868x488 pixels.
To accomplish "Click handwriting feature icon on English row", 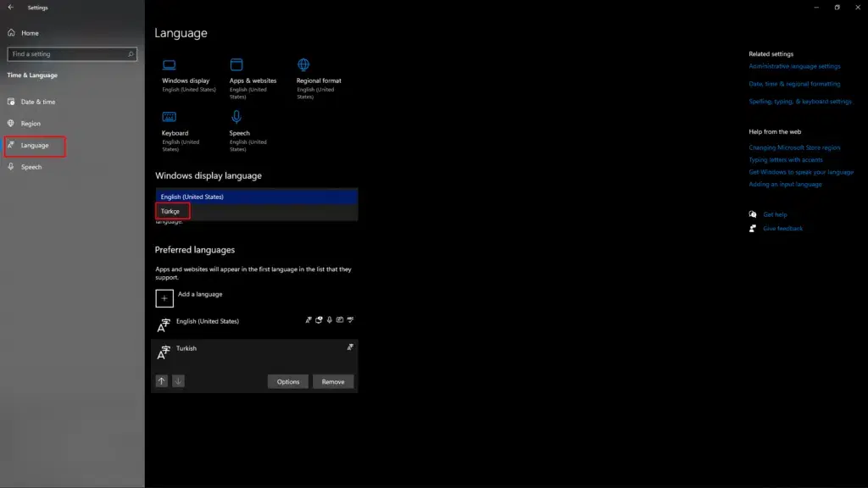I will pyautogui.click(x=340, y=319).
